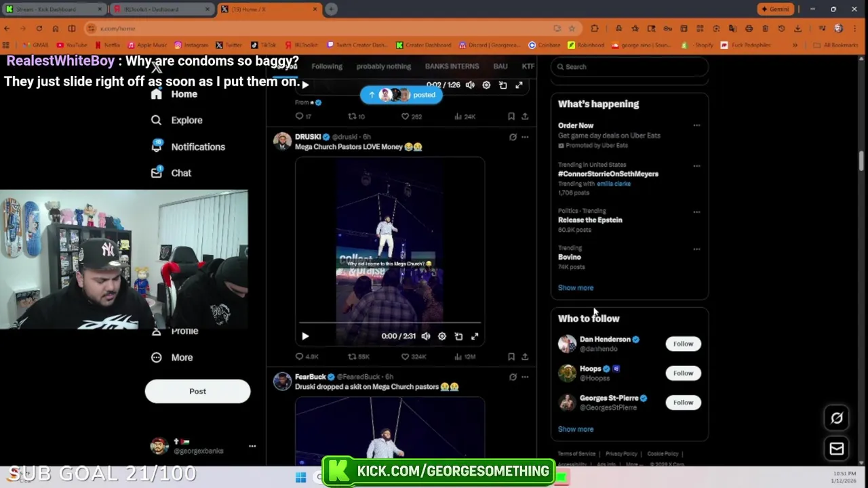Open Explore in X sidebar
Screen dimensions: 868x488
click(x=177, y=120)
